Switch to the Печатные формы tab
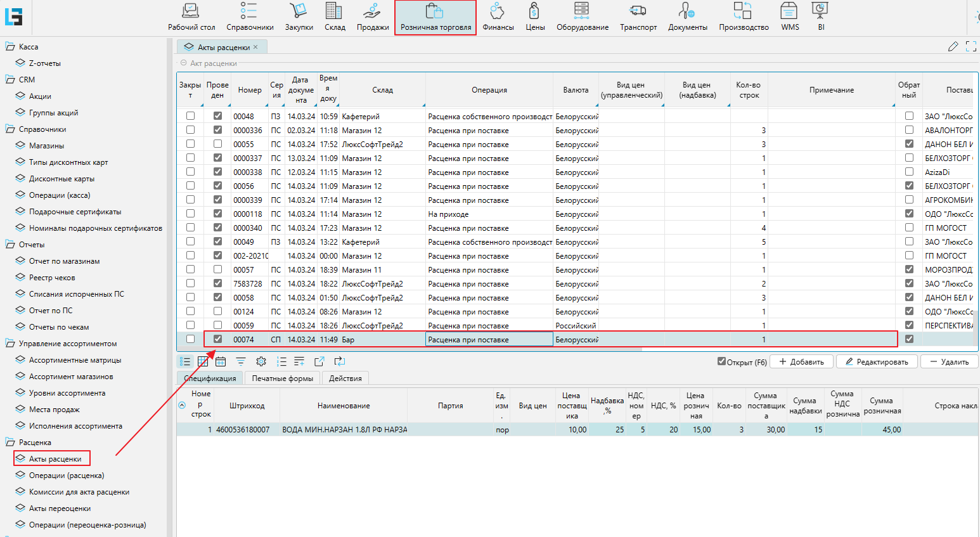This screenshot has height=537, width=980. (282, 378)
